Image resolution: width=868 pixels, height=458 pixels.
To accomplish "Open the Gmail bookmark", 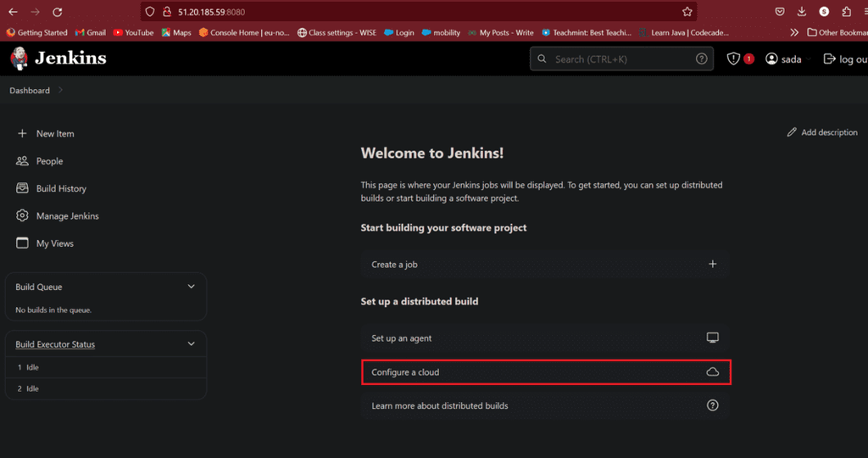I will point(90,33).
